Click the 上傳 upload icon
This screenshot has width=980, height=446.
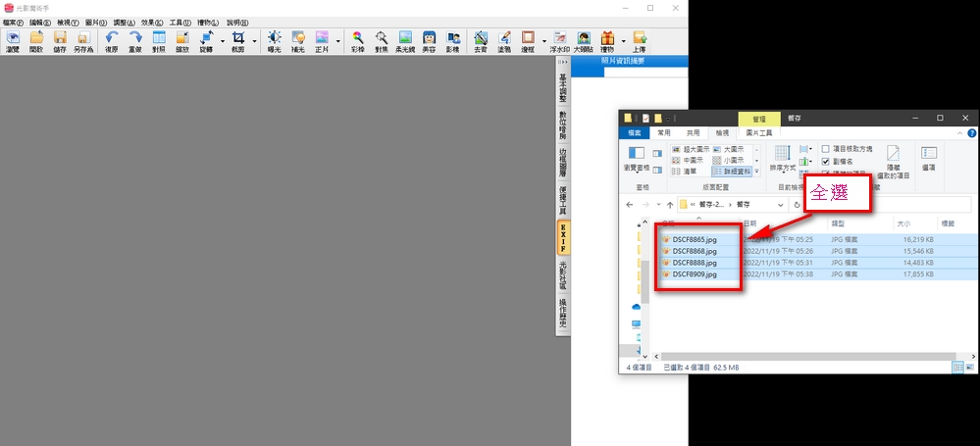pyautogui.click(x=639, y=40)
